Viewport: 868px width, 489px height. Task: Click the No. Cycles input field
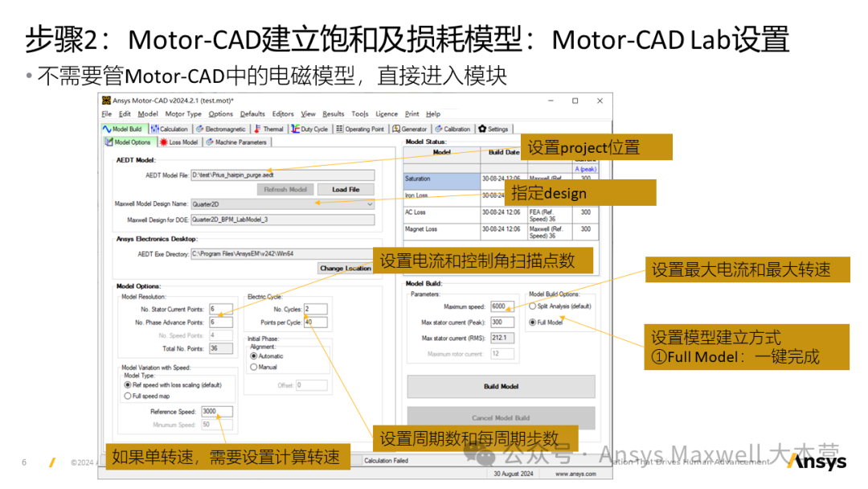(x=315, y=309)
